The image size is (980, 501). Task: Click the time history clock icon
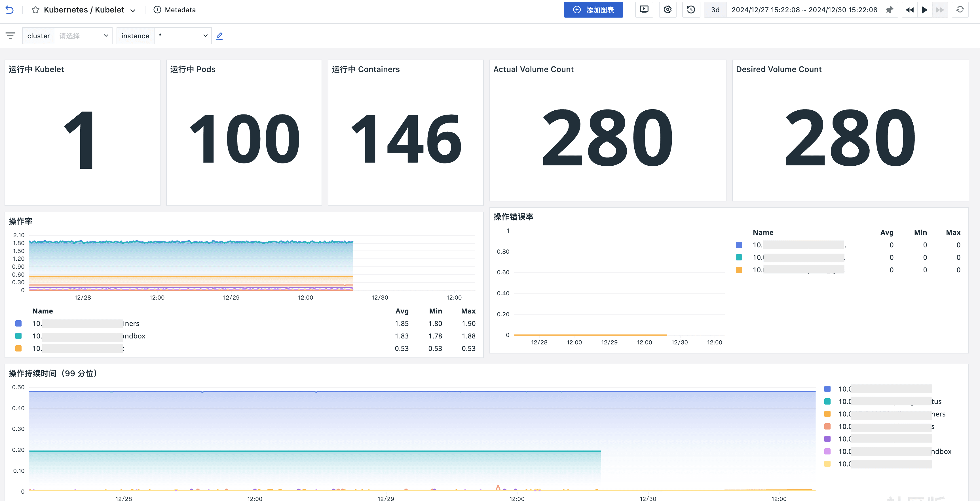[x=691, y=10]
